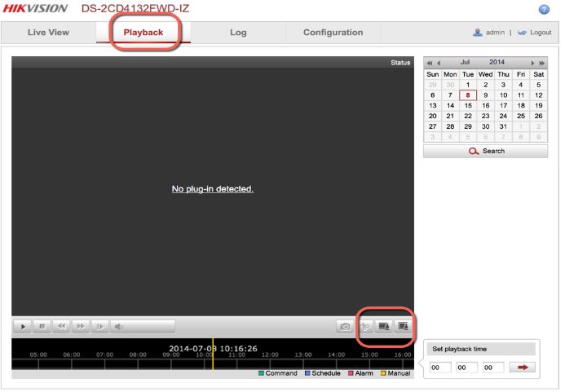565x392 pixels.
Task: Click the yellow timeline position marker
Action: [213, 354]
